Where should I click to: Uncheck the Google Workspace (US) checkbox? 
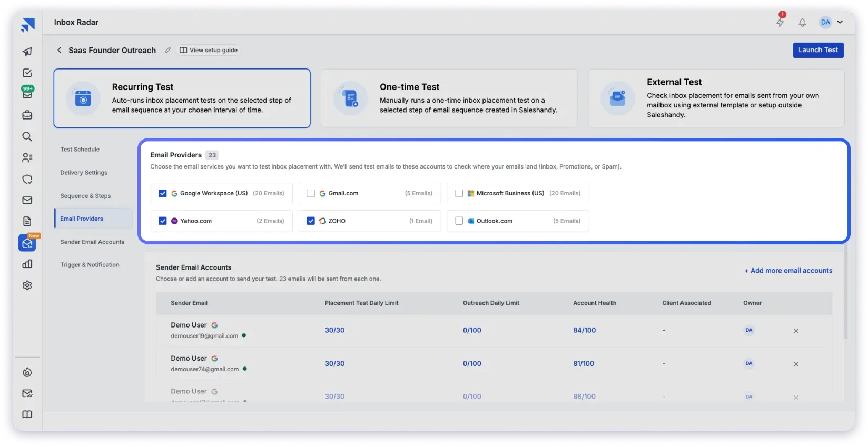163,193
